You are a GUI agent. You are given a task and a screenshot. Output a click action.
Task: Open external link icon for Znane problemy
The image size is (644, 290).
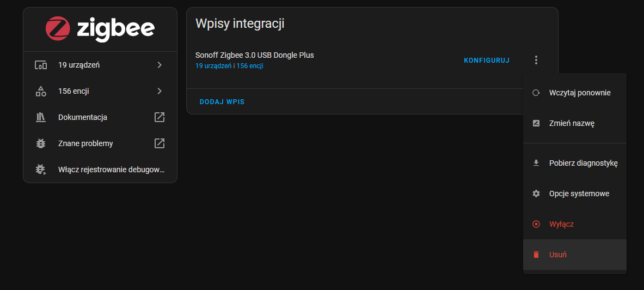pyautogui.click(x=160, y=143)
